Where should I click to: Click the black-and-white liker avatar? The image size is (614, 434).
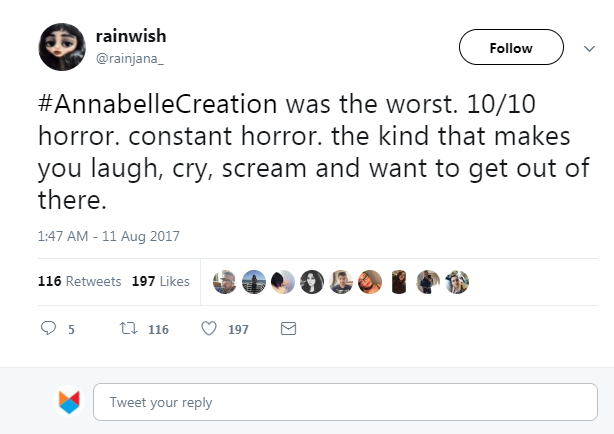pos(312,281)
